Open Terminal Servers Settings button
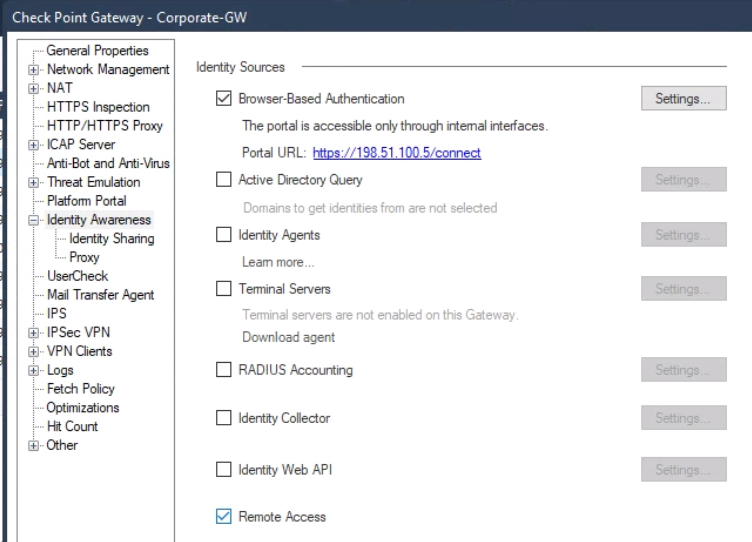Image resolution: width=752 pixels, height=542 pixels. point(683,289)
